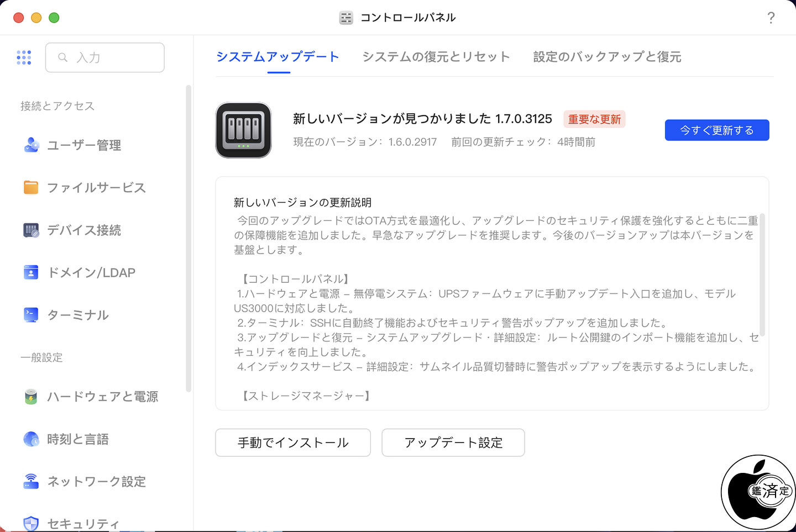Click the 【コントロールパネル】 section heading

coord(295,279)
